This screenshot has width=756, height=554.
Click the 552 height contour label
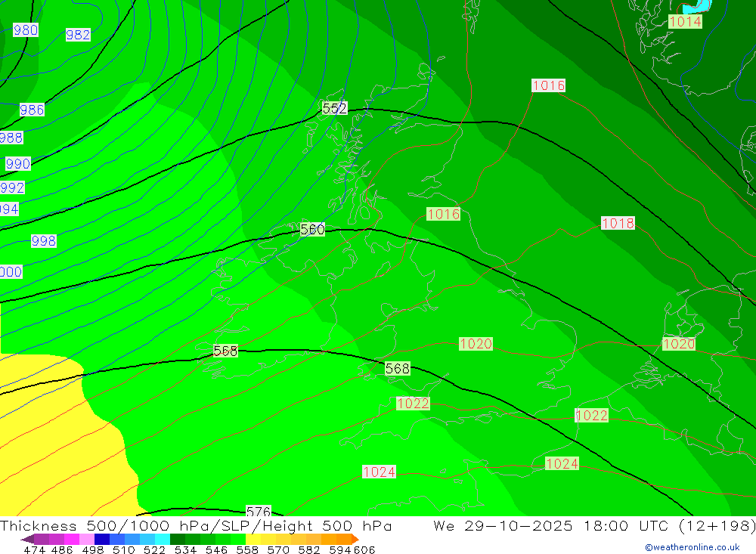(335, 108)
